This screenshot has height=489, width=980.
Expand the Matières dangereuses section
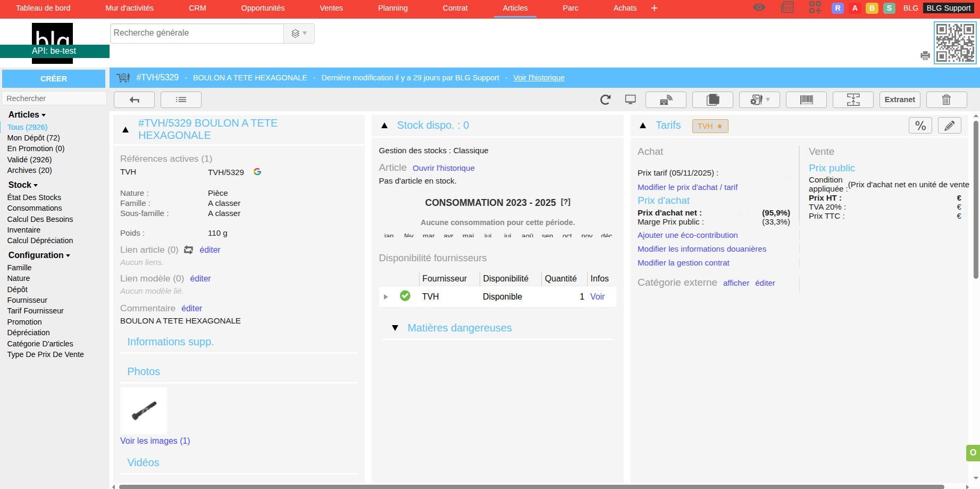tap(395, 328)
